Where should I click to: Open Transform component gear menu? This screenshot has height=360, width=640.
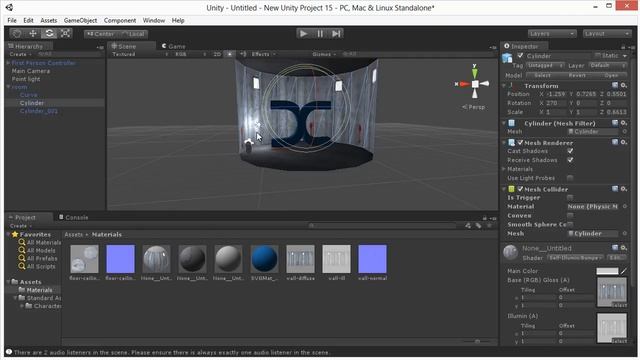tap(624, 85)
